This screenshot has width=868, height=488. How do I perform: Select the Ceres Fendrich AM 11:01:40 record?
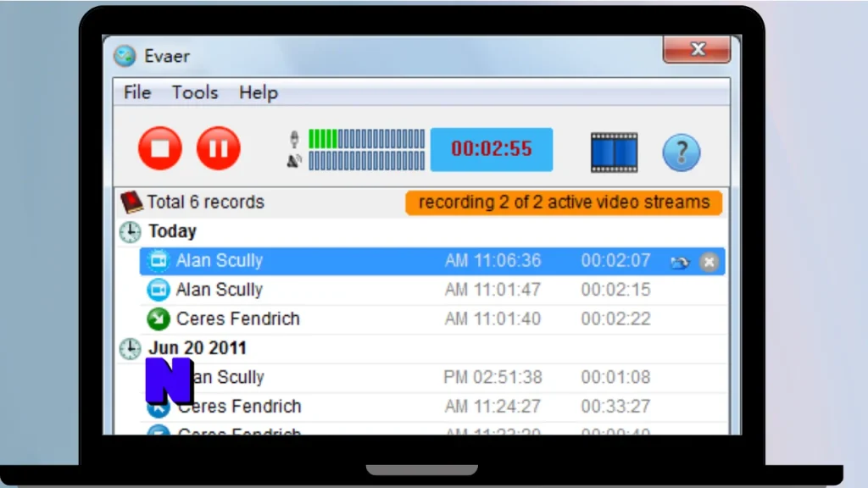click(432, 319)
